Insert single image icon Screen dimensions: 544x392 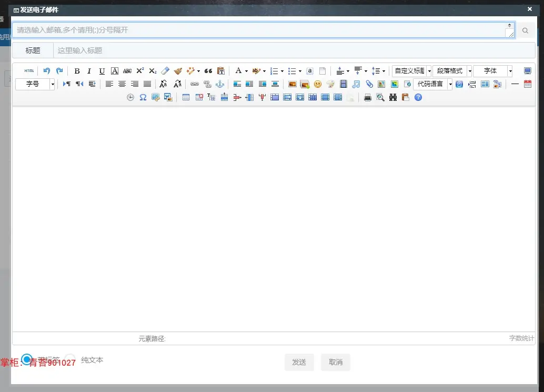click(292, 84)
